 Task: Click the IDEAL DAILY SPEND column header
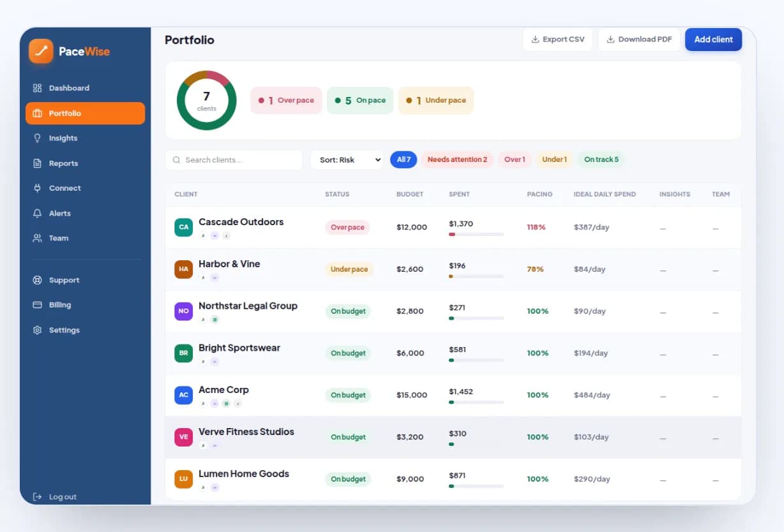click(605, 194)
